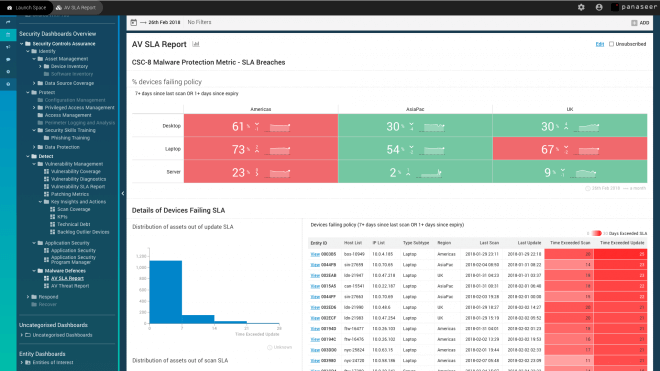The image size is (660, 371).
Task: Switch to the Launch Space tab
Action: pyautogui.click(x=27, y=8)
